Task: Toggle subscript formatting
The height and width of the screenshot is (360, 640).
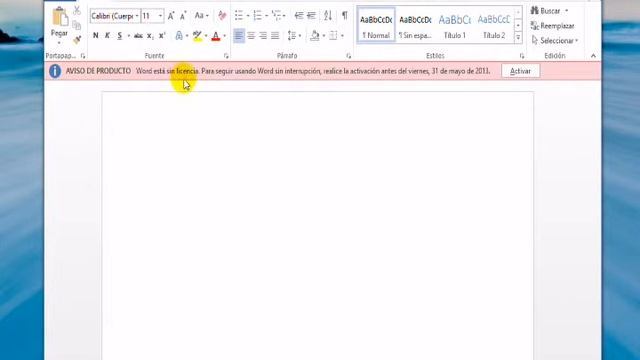Action: pos(150,36)
